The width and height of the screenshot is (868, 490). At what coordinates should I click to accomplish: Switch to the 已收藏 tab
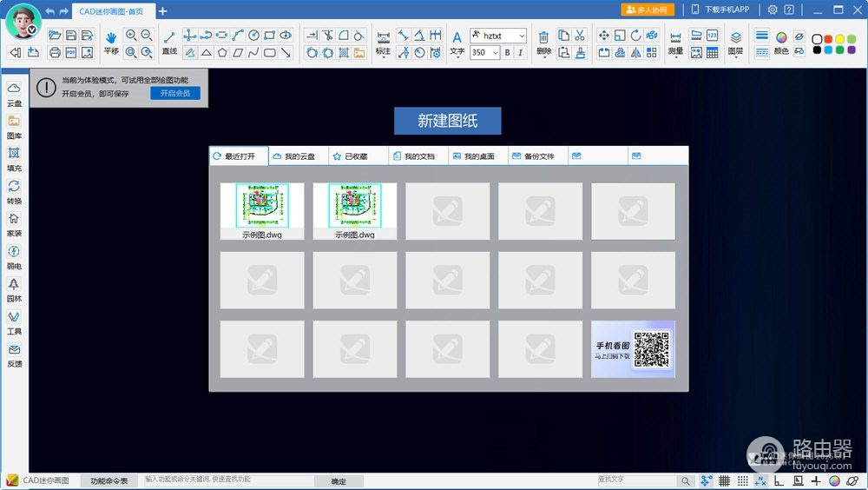(358, 156)
